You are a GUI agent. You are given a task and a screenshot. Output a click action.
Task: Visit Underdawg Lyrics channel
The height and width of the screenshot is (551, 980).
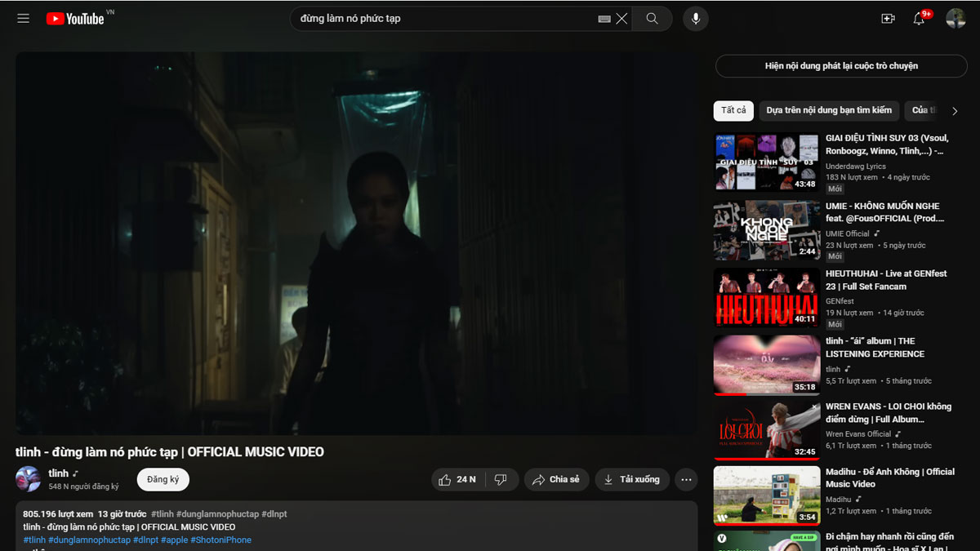pos(855,167)
